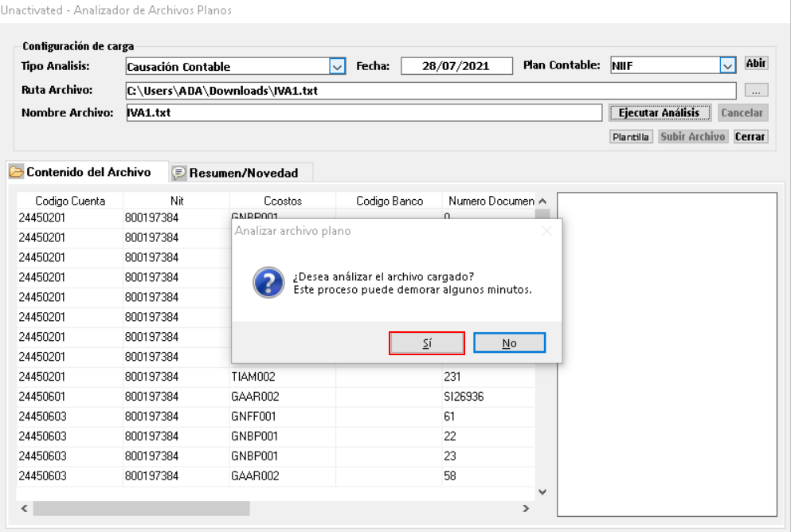Click the speech bubble icon on Resumen/Novedad tab
Viewport: 791px width, 532px height.
(x=179, y=173)
